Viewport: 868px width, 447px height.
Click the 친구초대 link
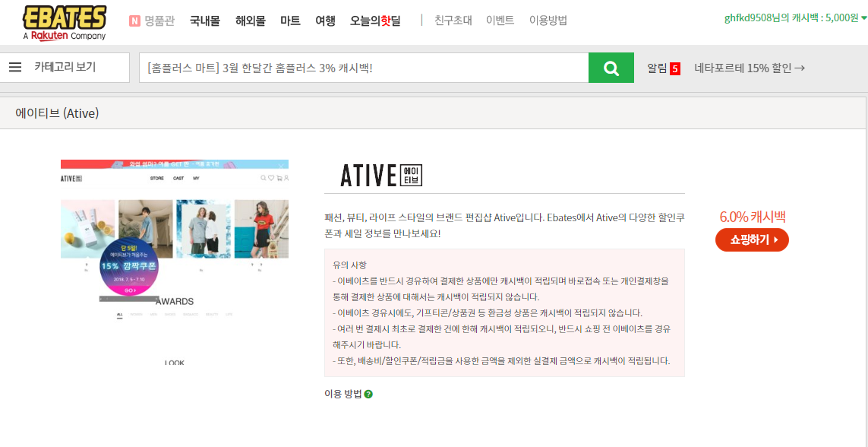(x=453, y=21)
